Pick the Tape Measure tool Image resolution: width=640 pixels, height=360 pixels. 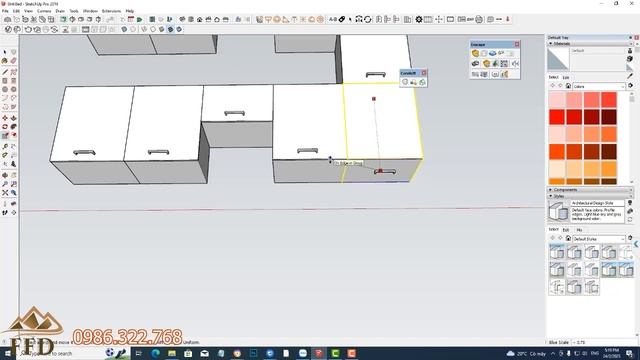[5, 147]
